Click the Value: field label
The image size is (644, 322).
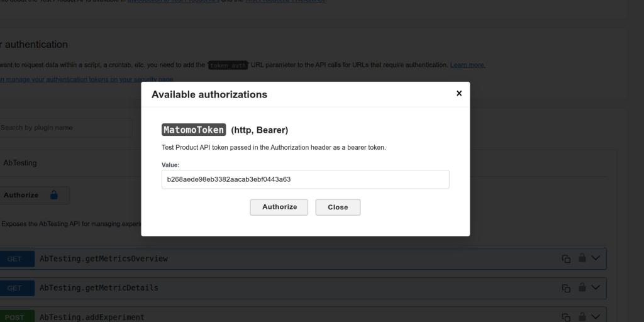click(170, 165)
